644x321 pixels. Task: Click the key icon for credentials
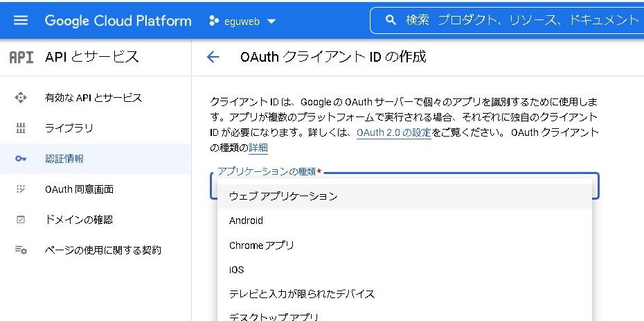(x=21, y=159)
